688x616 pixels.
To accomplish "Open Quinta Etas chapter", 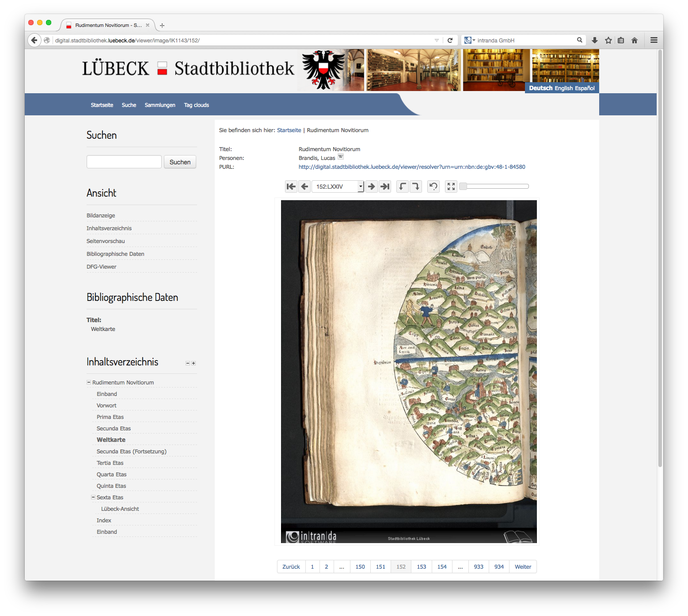I will coord(111,486).
